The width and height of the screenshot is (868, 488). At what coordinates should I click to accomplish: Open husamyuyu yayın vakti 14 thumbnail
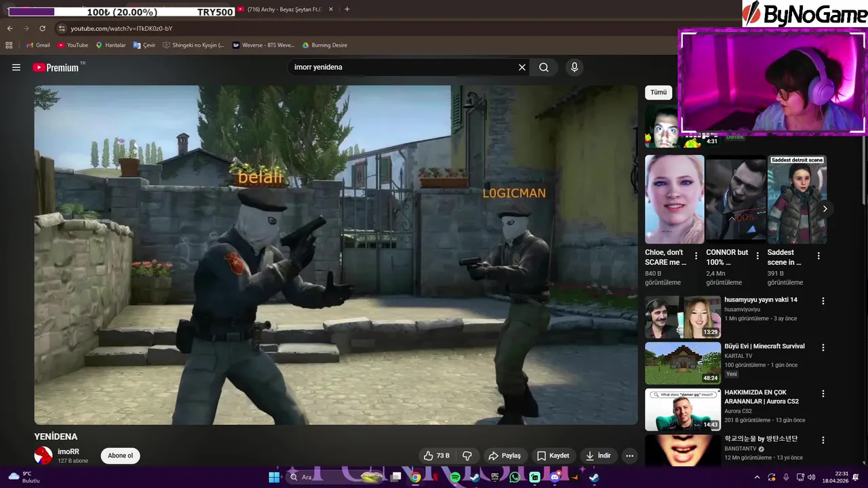point(683,317)
